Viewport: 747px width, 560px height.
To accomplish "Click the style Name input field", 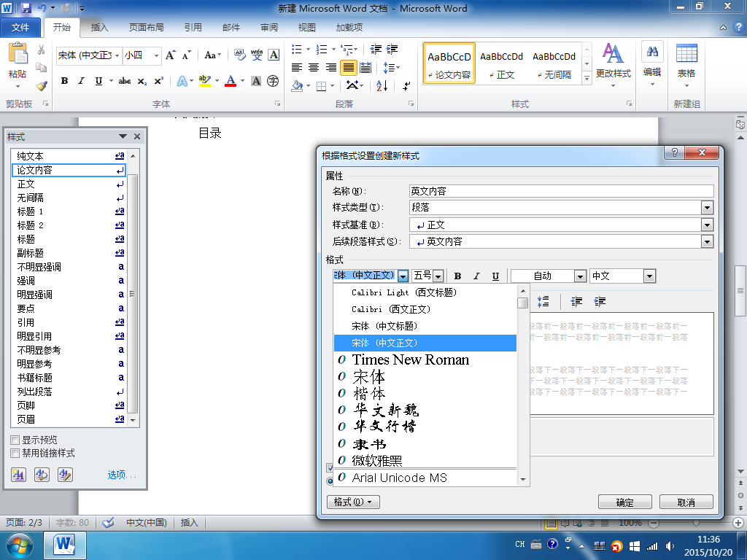I will click(x=561, y=191).
